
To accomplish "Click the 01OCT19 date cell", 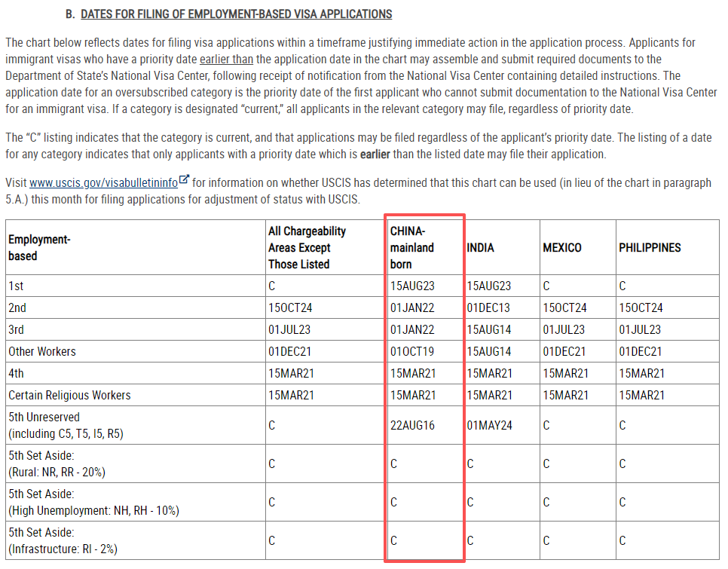I will pyautogui.click(x=412, y=351).
